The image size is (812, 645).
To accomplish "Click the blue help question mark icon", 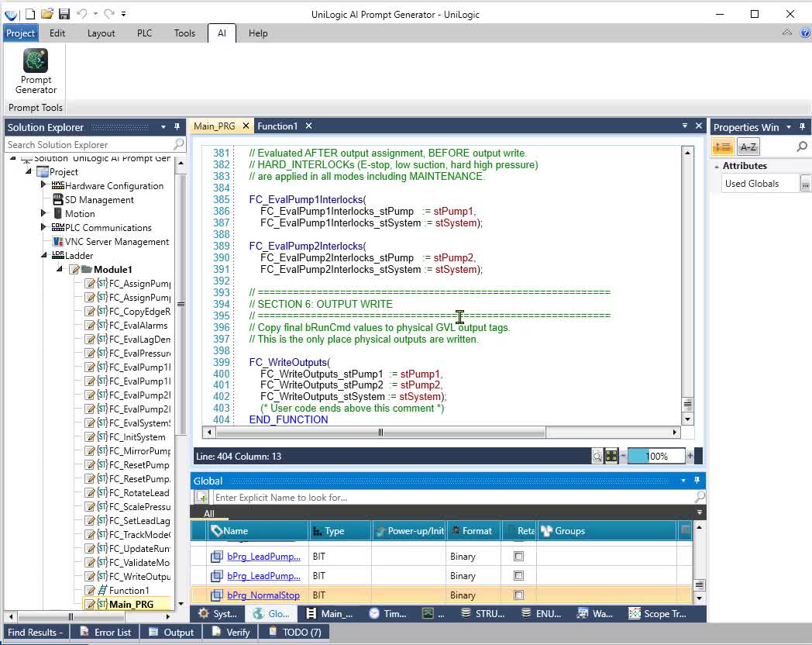I will tap(805, 33).
